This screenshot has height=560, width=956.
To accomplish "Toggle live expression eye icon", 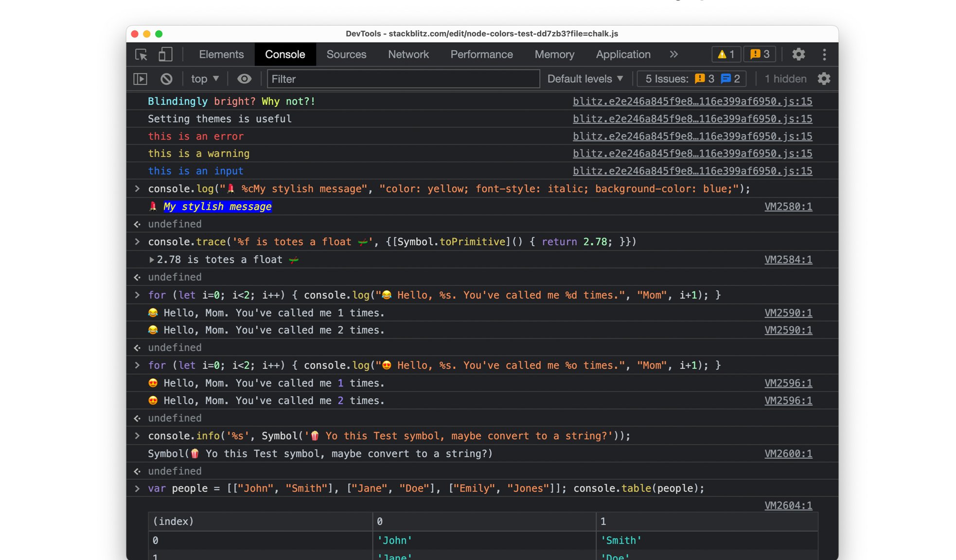I will pos(244,79).
